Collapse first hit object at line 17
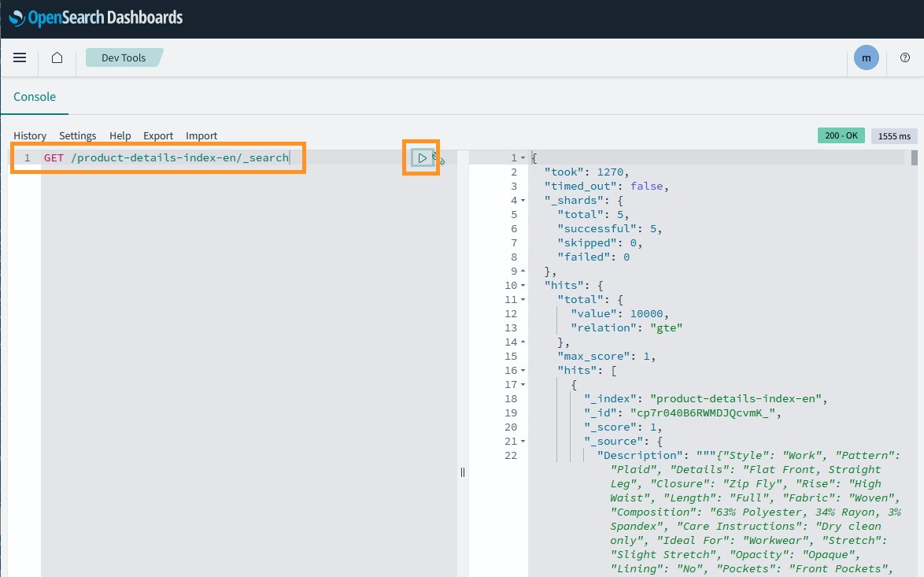 click(523, 384)
